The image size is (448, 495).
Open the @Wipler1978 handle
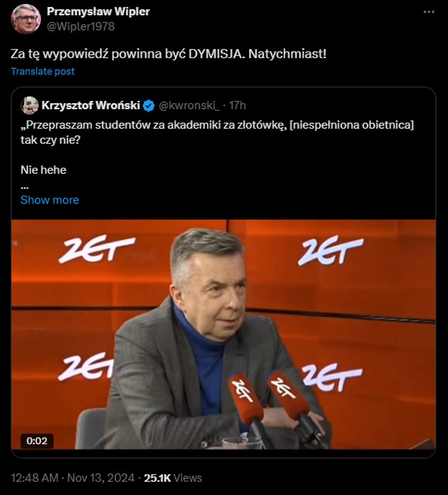pos(81,26)
